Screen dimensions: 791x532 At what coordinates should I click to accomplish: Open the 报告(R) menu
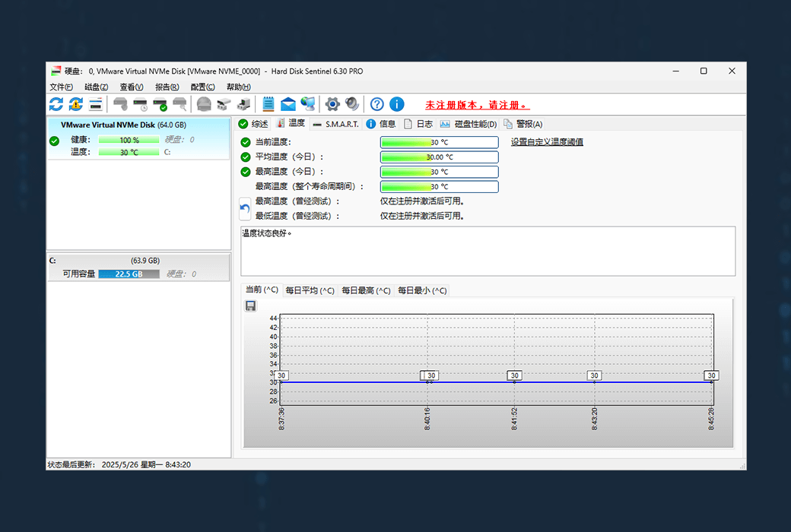point(167,87)
